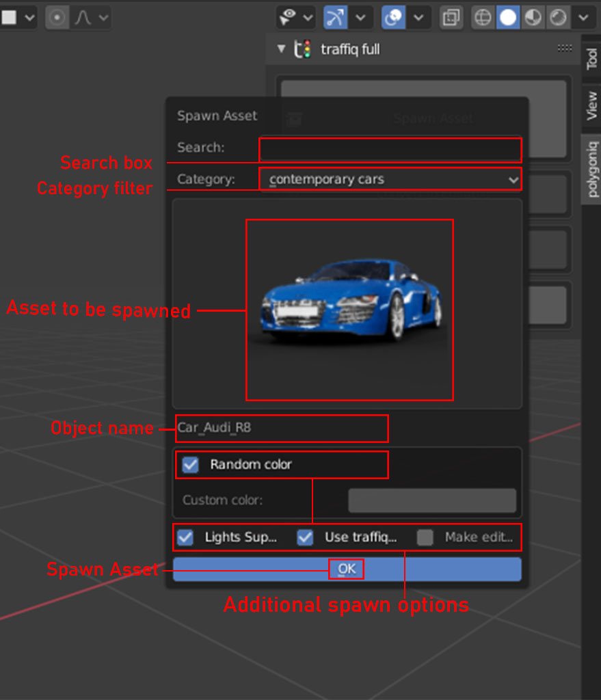Image resolution: width=601 pixels, height=700 pixels.
Task: Click the Custom color swatch field
Action: [432, 500]
